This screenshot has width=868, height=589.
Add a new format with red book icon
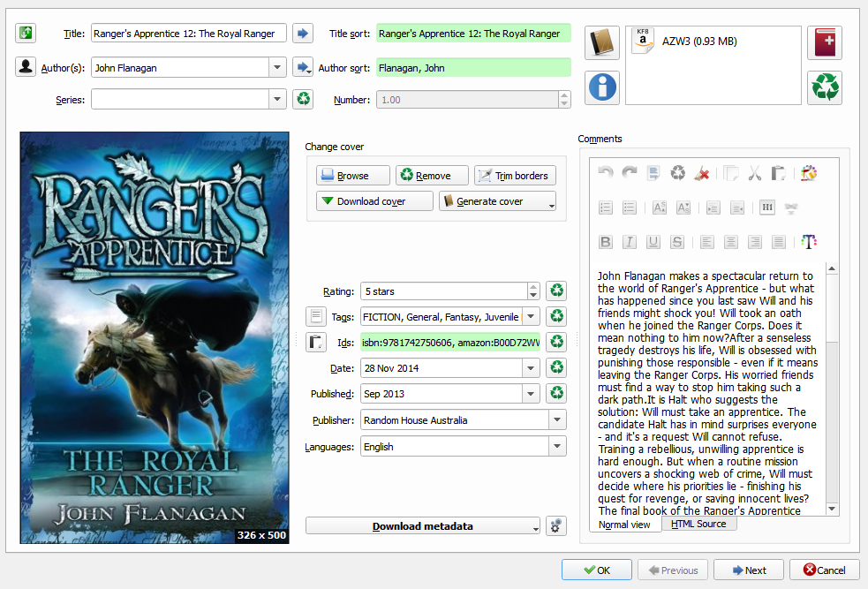[x=825, y=42]
